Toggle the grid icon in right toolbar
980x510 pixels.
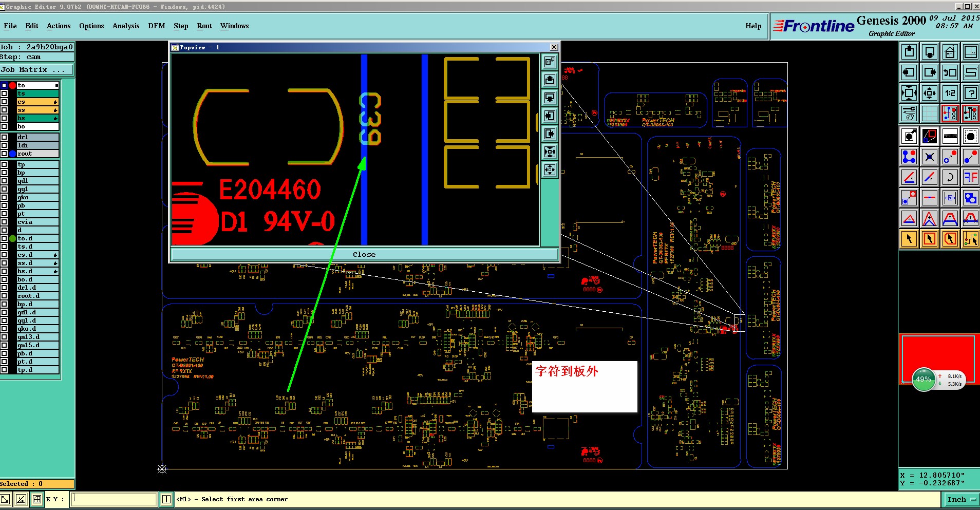tap(930, 114)
